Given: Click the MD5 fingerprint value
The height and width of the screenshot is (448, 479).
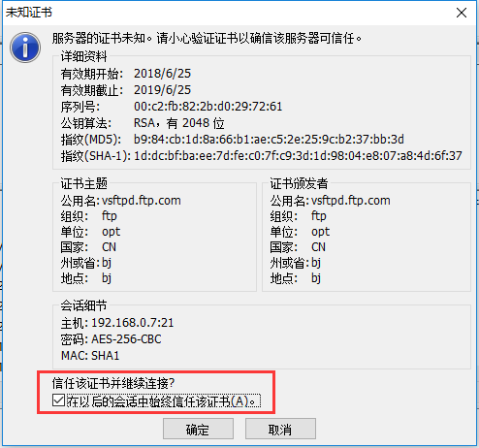Looking at the screenshot, I should [x=269, y=140].
